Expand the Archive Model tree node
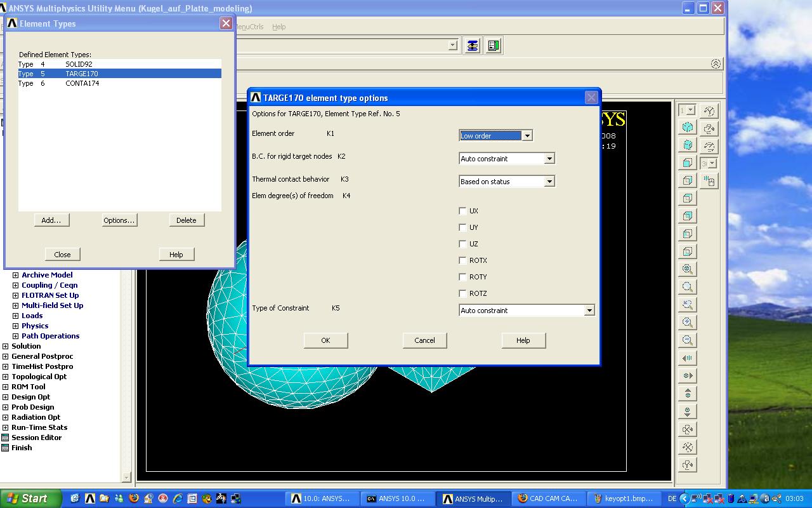Screen dimensions: 812x508 15,275
